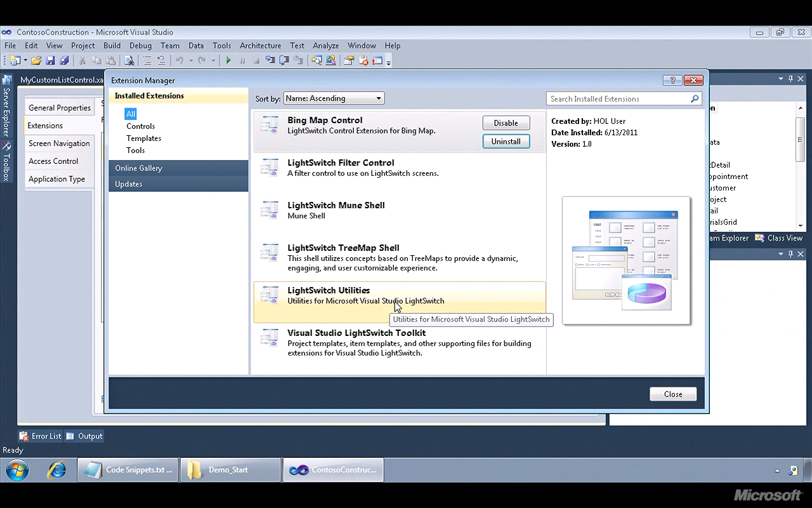Switch to the General Properties tab
Viewport: 812px width, 508px height.
(60, 108)
